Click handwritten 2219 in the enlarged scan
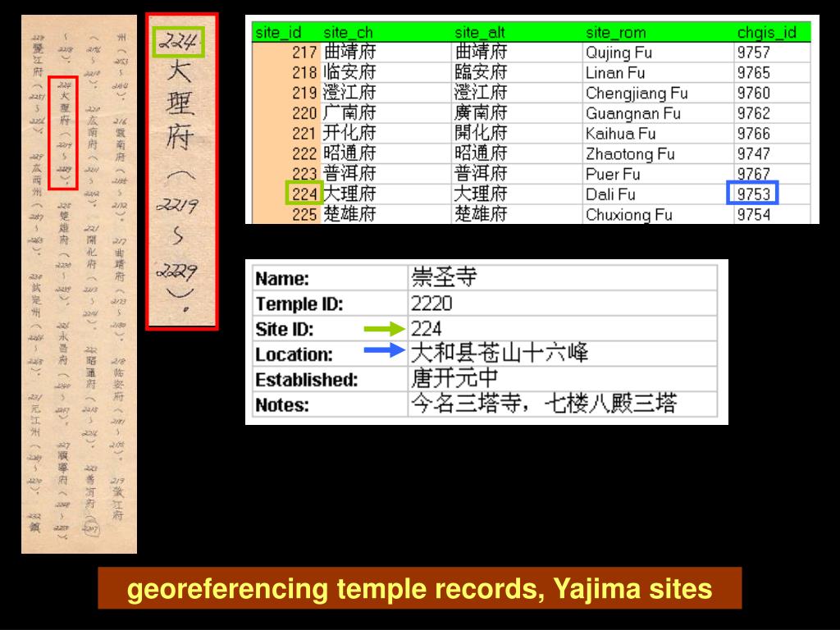Viewport: 840px width, 630px height. tap(177, 205)
